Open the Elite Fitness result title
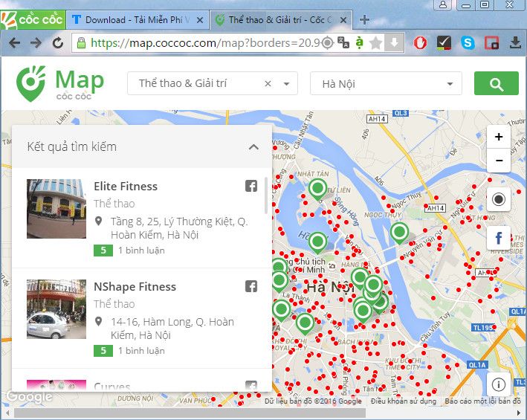 click(126, 186)
